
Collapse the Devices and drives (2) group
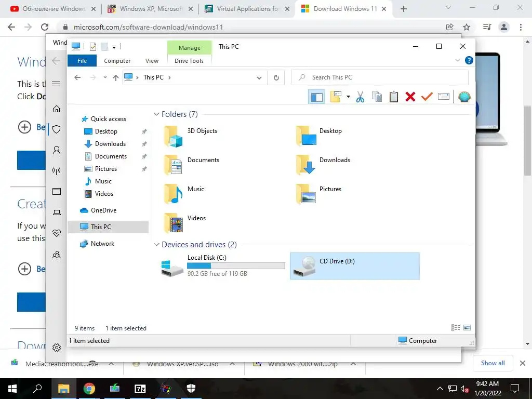[x=156, y=244]
